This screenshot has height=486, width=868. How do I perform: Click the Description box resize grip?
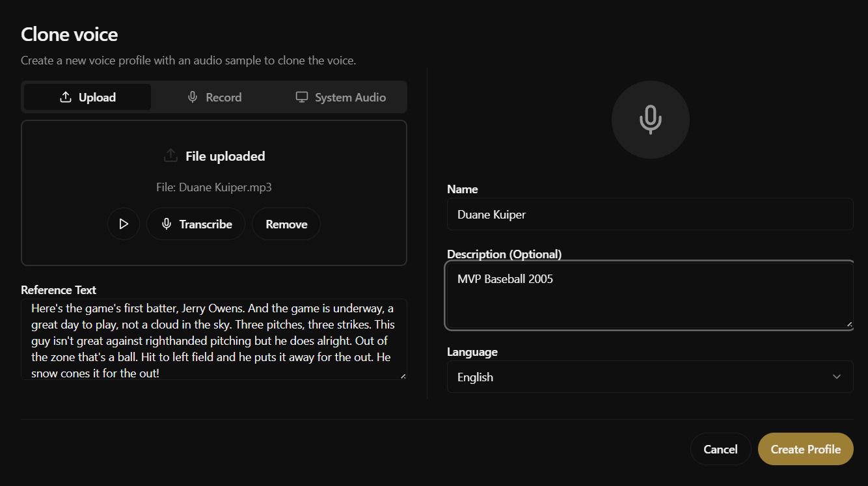848,323
